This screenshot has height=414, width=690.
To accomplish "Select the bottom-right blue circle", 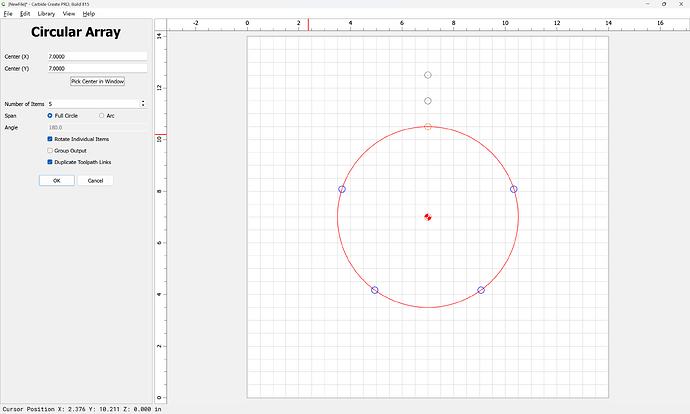I will point(481,290).
